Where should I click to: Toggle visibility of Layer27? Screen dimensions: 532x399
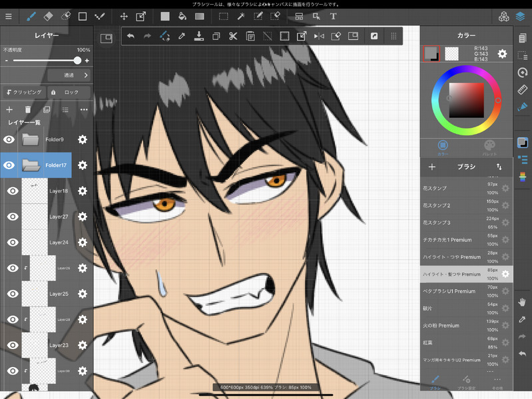(13, 216)
